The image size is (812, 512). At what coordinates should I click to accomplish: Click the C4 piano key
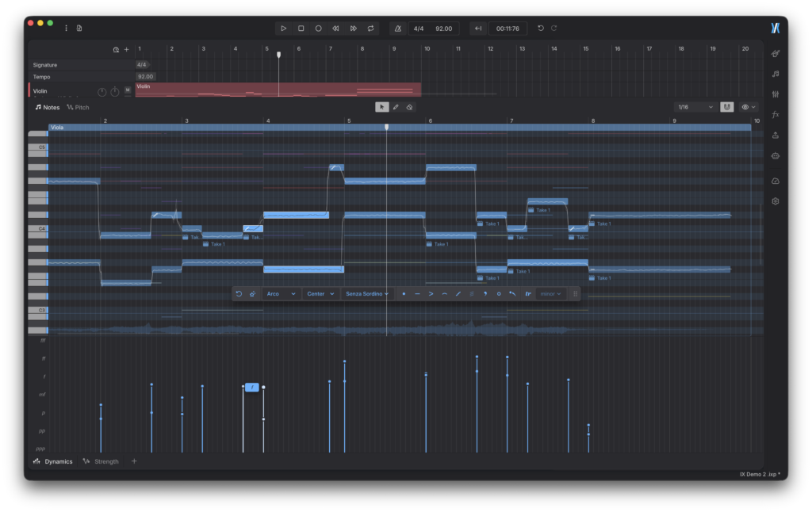coord(38,228)
